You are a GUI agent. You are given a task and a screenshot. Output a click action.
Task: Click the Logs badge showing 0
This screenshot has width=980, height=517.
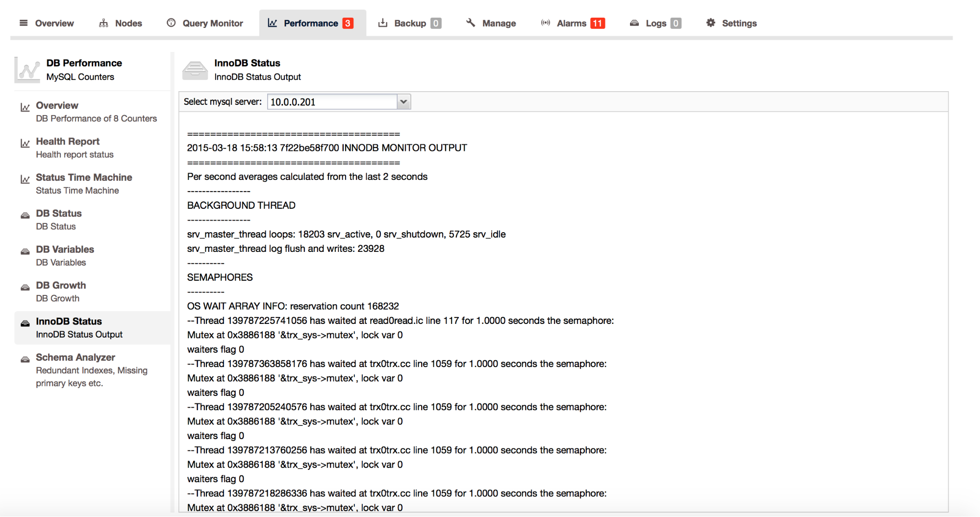point(676,23)
